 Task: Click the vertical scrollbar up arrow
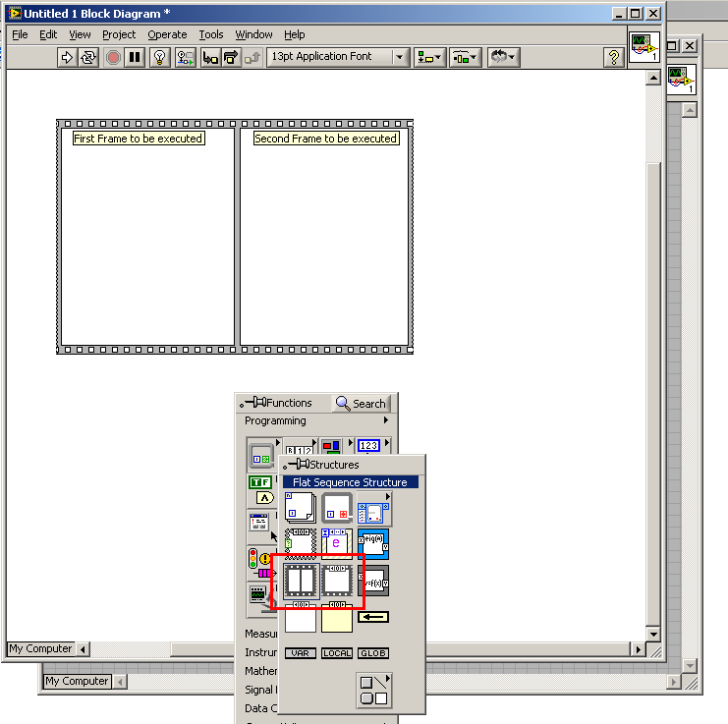(x=653, y=78)
